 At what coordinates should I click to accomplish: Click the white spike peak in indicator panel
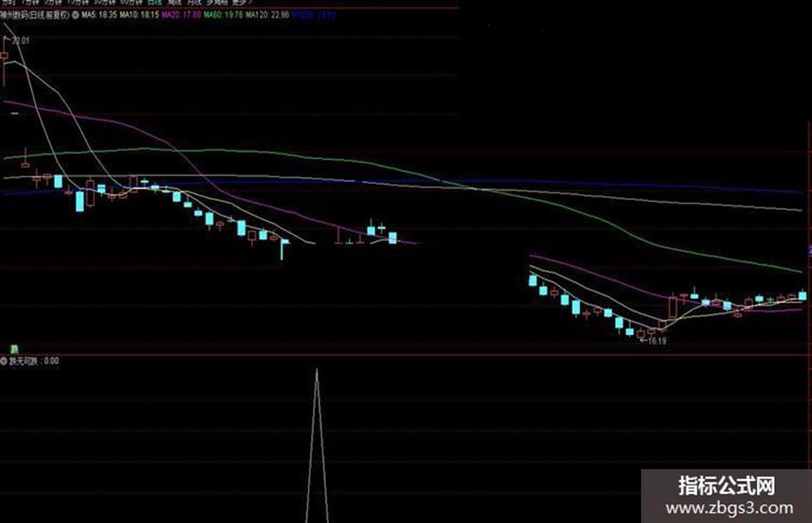pyautogui.click(x=317, y=370)
